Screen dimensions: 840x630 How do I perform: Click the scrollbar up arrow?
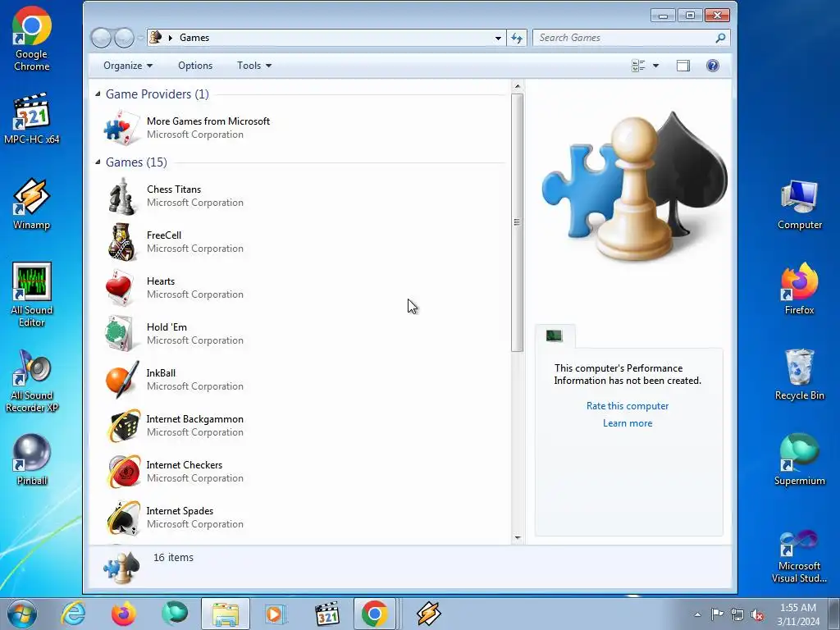click(518, 86)
